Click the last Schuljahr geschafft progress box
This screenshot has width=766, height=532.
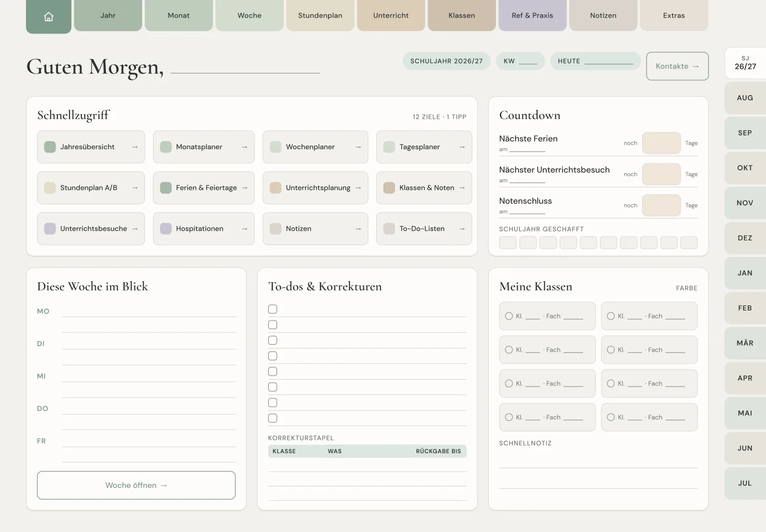tap(689, 243)
